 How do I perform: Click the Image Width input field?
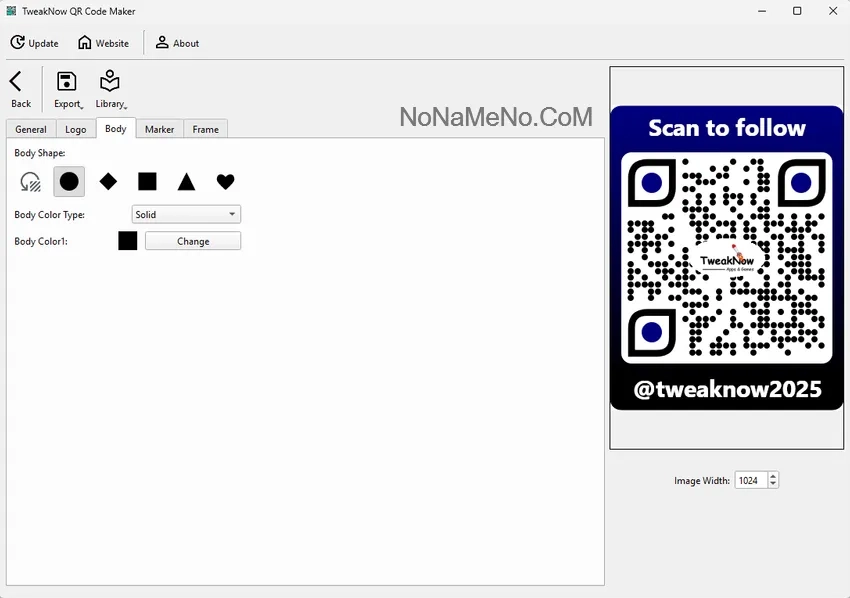[x=750, y=481]
